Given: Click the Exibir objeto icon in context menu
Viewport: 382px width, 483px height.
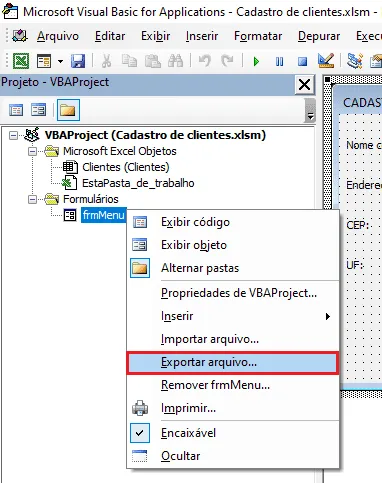Looking at the screenshot, I should click(140, 245).
